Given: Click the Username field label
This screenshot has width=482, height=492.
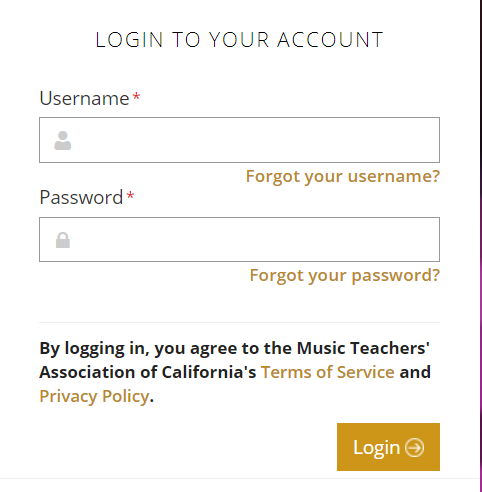Looking at the screenshot, I should [84, 98].
